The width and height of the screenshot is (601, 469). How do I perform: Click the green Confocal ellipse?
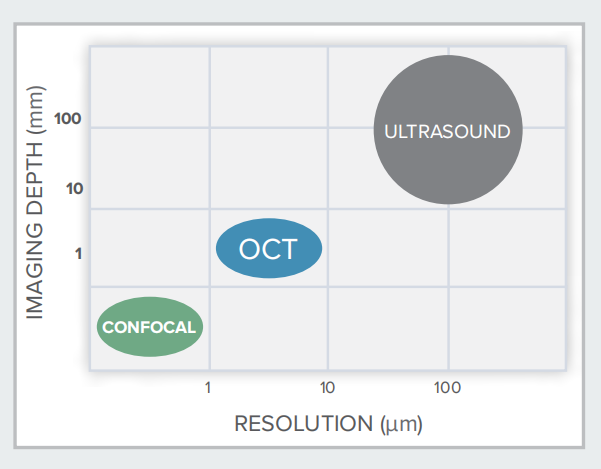[x=150, y=326]
